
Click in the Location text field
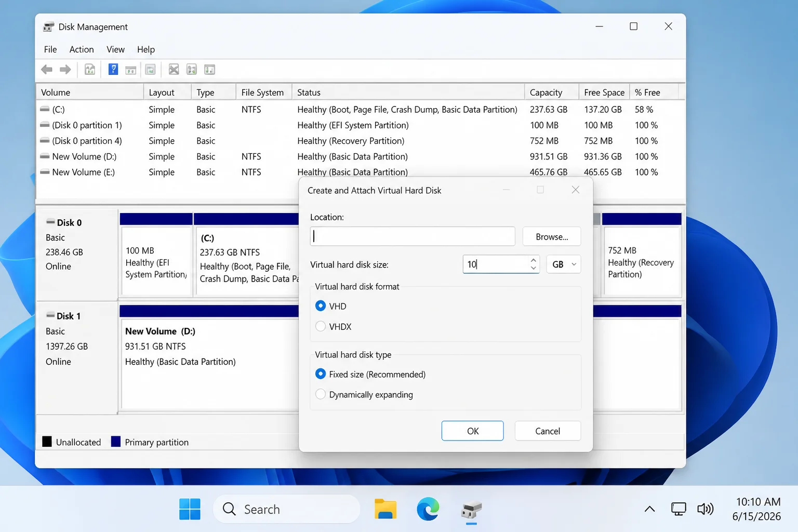pyautogui.click(x=413, y=236)
